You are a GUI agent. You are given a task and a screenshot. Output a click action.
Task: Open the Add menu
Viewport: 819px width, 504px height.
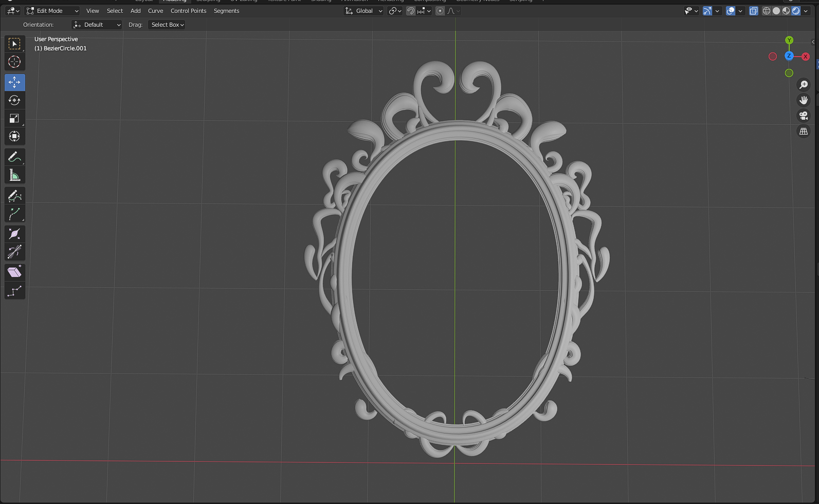coord(136,11)
